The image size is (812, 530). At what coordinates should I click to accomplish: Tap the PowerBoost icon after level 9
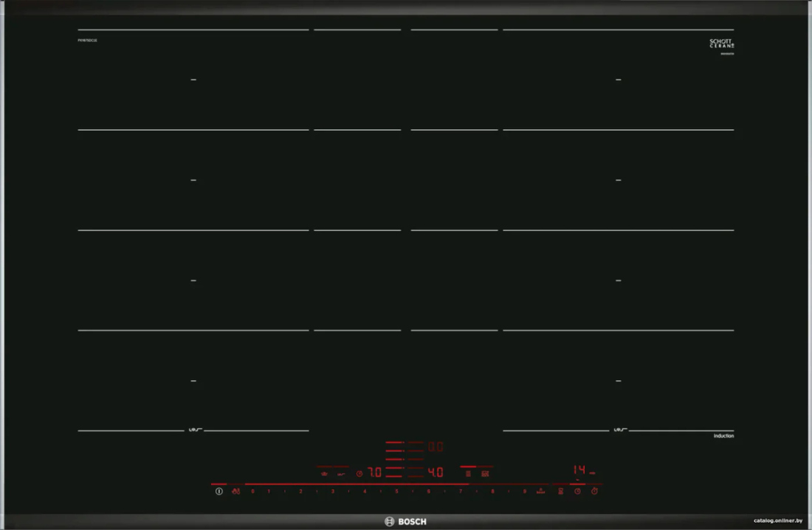(x=540, y=491)
